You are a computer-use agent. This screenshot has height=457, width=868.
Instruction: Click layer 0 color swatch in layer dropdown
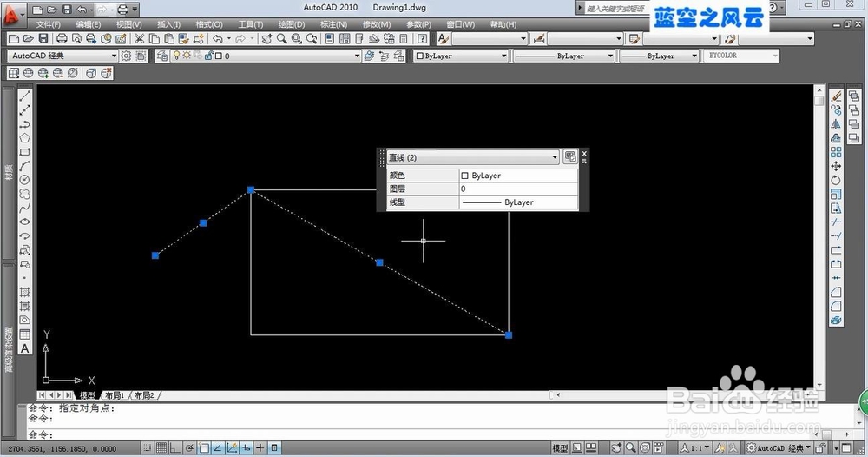point(219,56)
